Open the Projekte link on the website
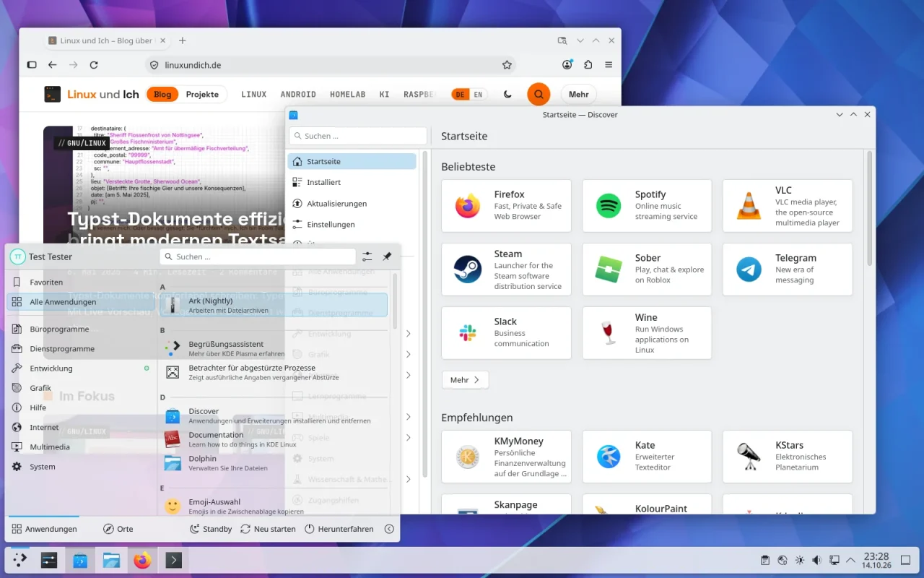Viewport: 924px width, 578px height. click(x=202, y=95)
